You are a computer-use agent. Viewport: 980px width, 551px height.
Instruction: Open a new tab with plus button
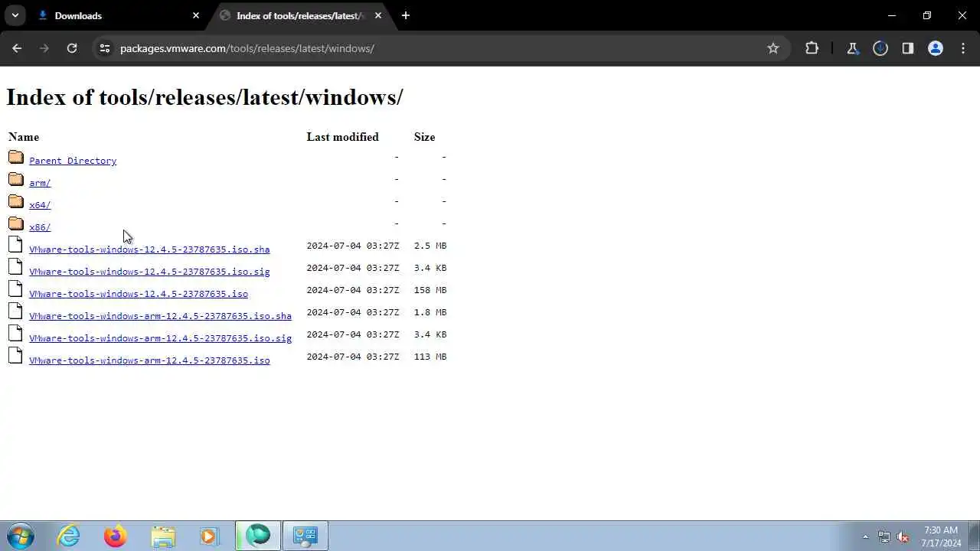(x=406, y=15)
